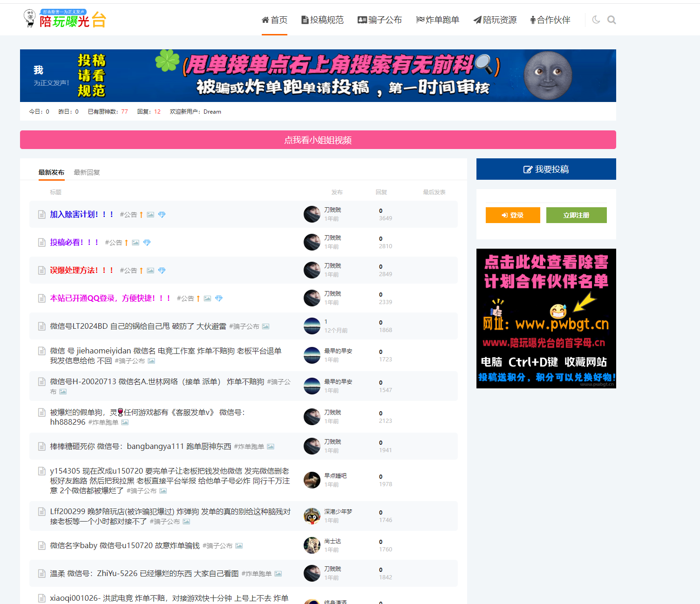Click the diamond icon on 加入除害计划 post
Screen dimensions: 700x604
pyautogui.click(x=162, y=214)
